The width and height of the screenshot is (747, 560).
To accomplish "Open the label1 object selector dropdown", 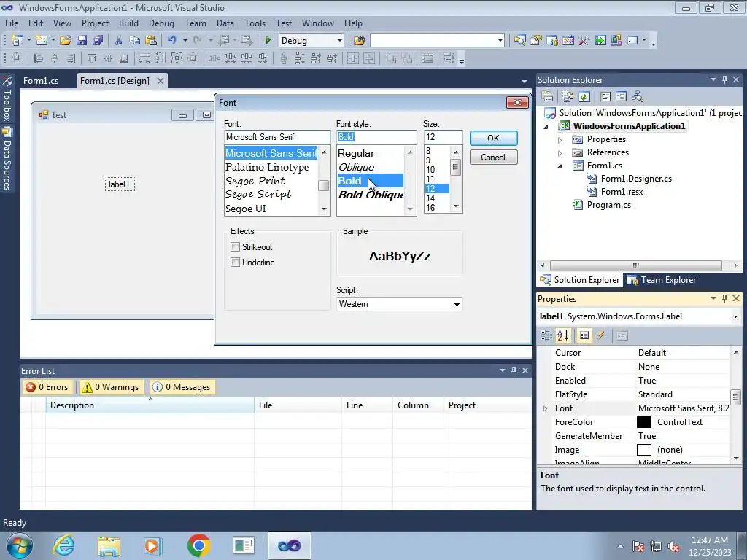I will (x=735, y=316).
